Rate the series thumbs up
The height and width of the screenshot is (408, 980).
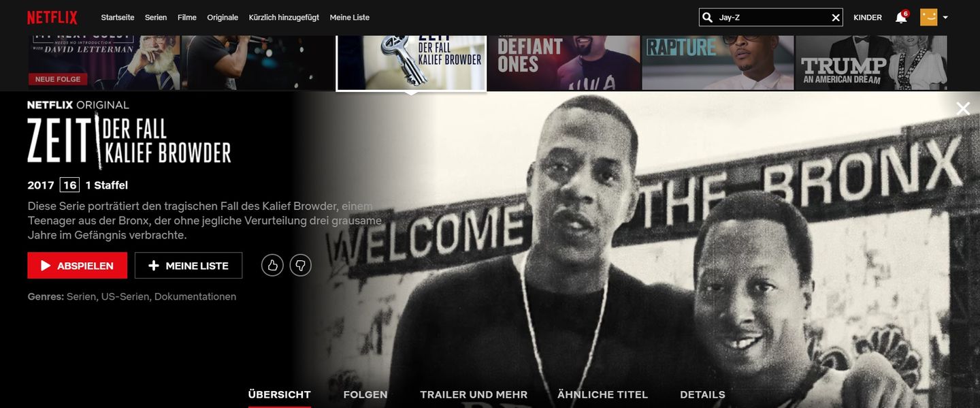pos(272,266)
